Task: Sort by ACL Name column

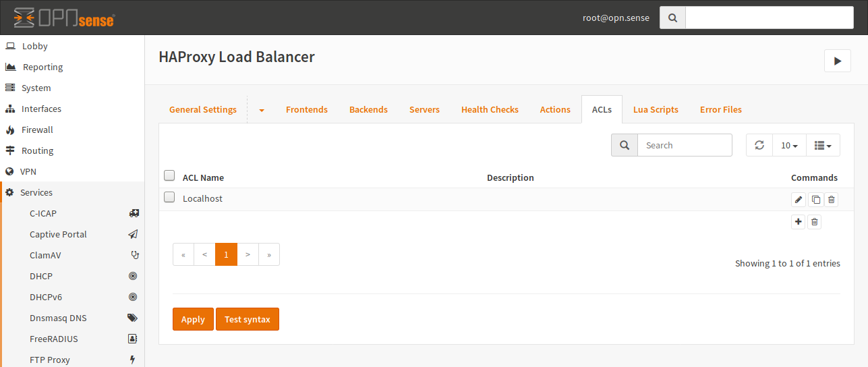Action: pyautogui.click(x=203, y=177)
